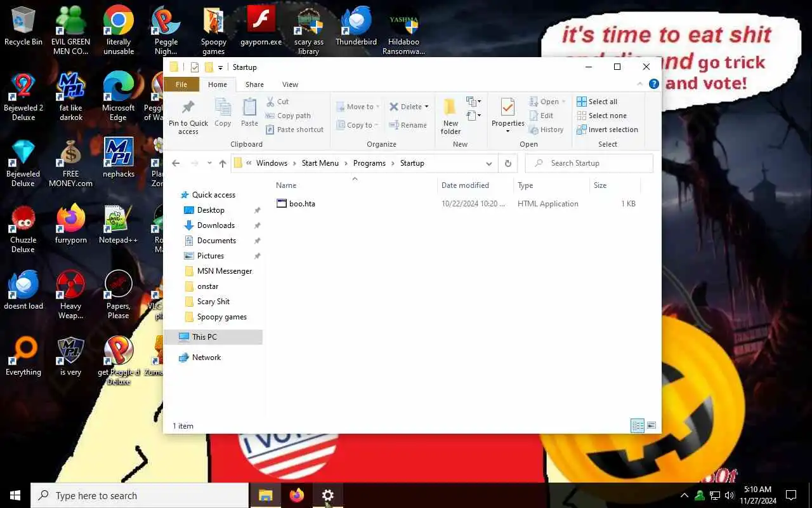
Task: Open Pictures in the navigation pane
Action: 211,256
